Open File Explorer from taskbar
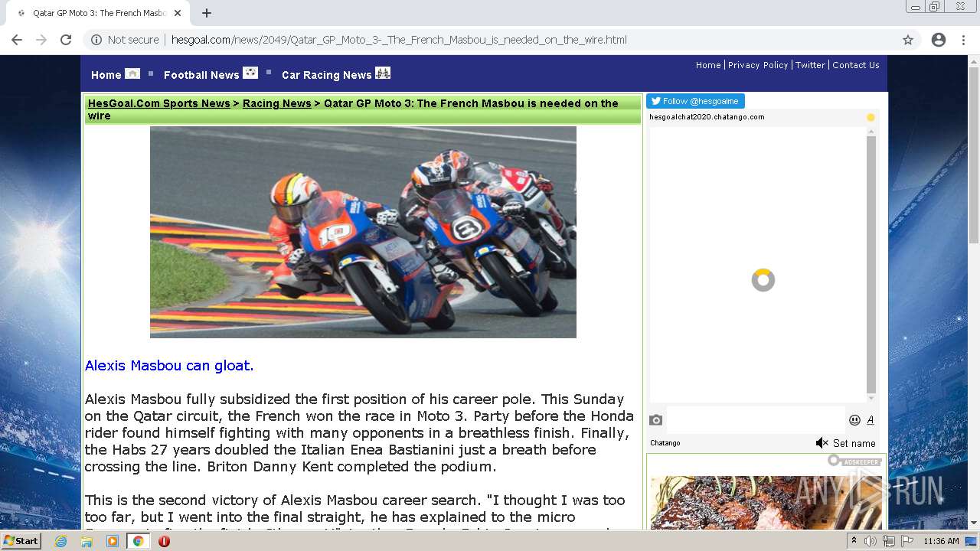This screenshot has width=980, height=551. coord(87,541)
